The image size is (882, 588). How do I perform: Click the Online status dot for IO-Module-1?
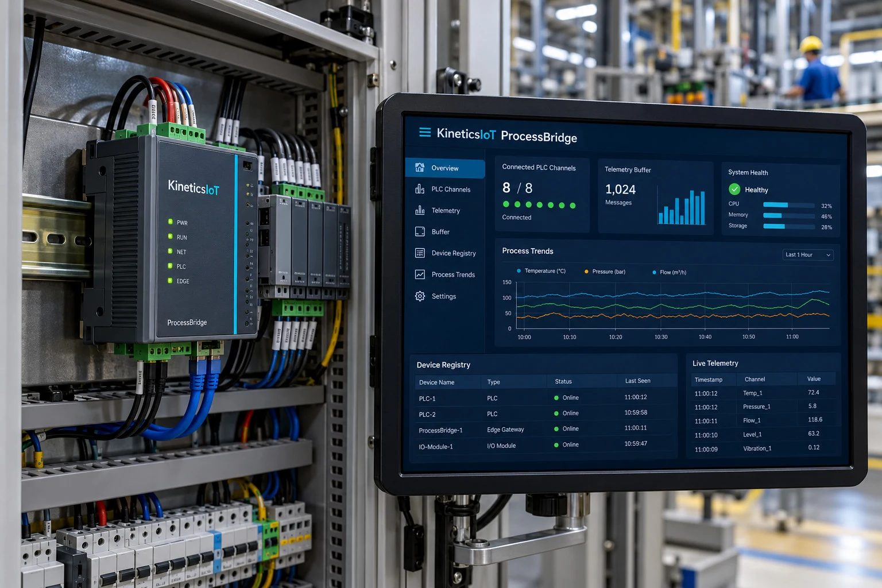click(x=556, y=445)
